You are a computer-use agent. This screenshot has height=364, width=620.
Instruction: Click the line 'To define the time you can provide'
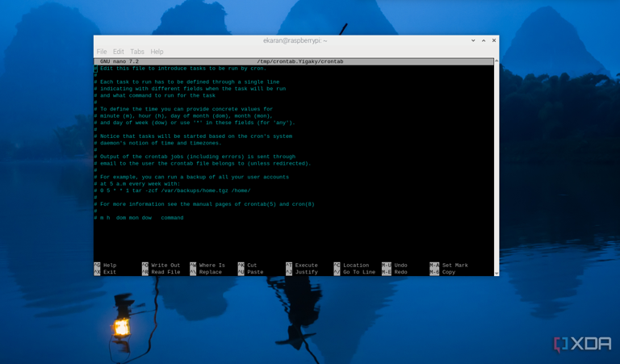(x=183, y=109)
